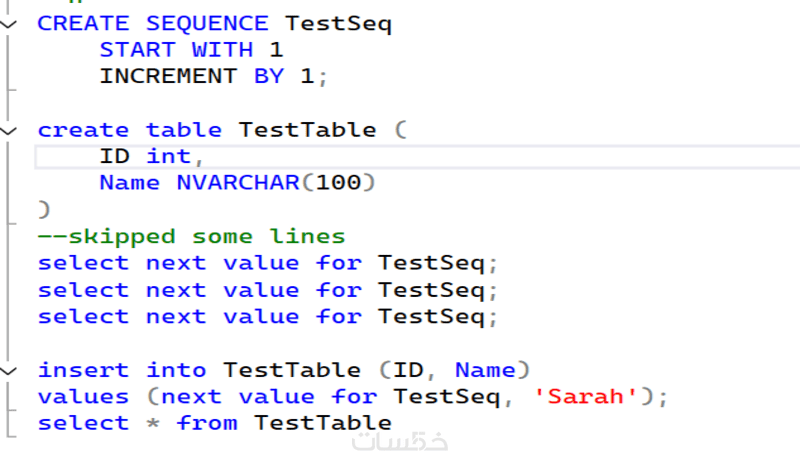Viewport: 800px width, 460px height.
Task: Click the green skipped some lines comment
Action: (x=191, y=237)
